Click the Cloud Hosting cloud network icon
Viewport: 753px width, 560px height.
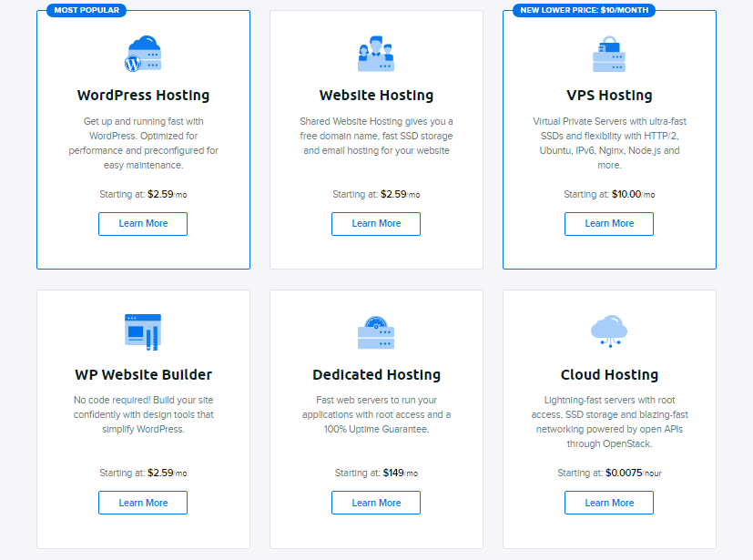click(x=609, y=331)
